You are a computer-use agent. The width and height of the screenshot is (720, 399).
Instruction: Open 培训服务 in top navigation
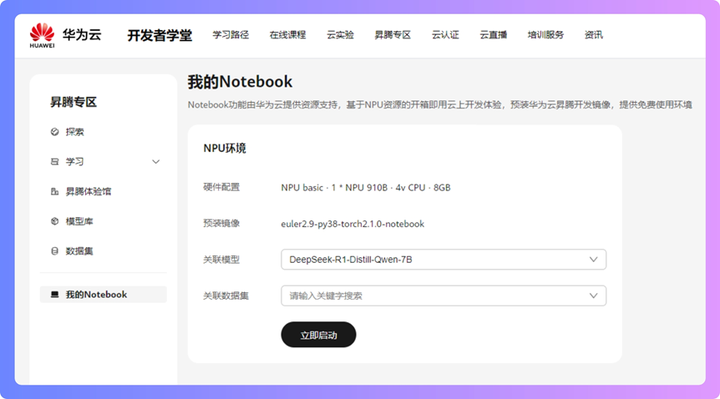tap(546, 35)
